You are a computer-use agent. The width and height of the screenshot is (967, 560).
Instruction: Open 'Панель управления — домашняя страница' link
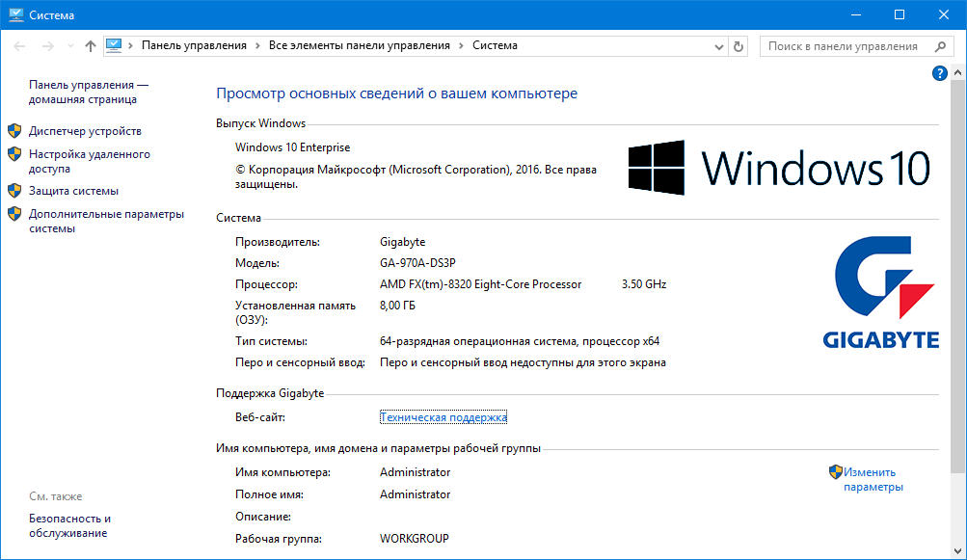pyautogui.click(x=88, y=92)
